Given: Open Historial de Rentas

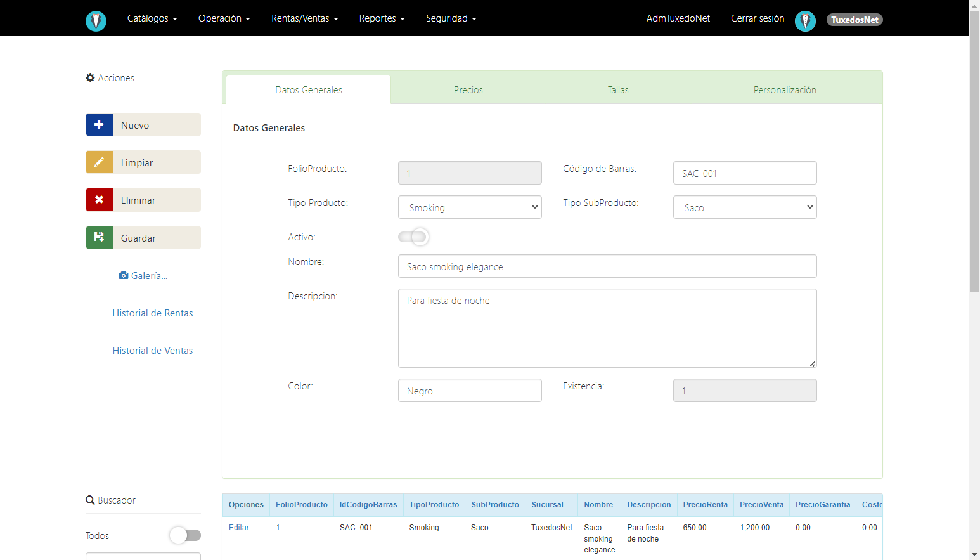Looking at the screenshot, I should (153, 313).
